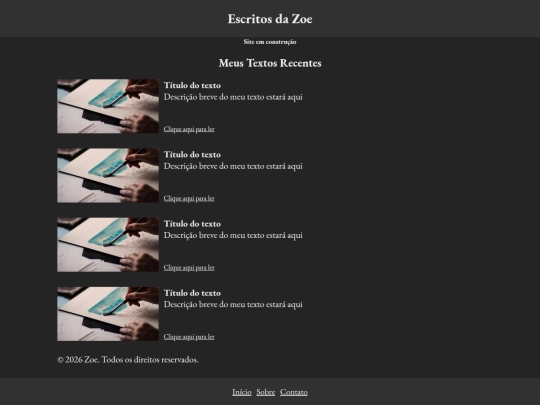Click the third card's 'Descrição breve' text
Viewport: 540px width, 405px height.
[x=233, y=236]
